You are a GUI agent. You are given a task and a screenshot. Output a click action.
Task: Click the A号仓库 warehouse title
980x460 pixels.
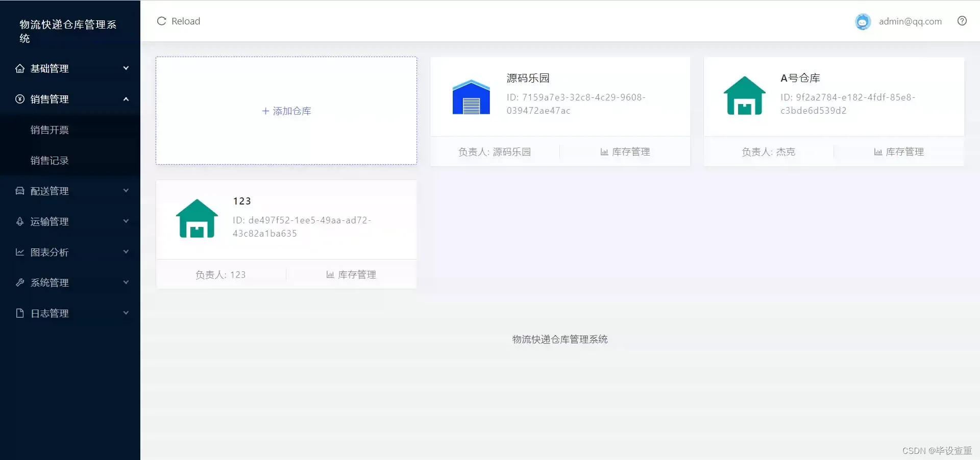800,78
